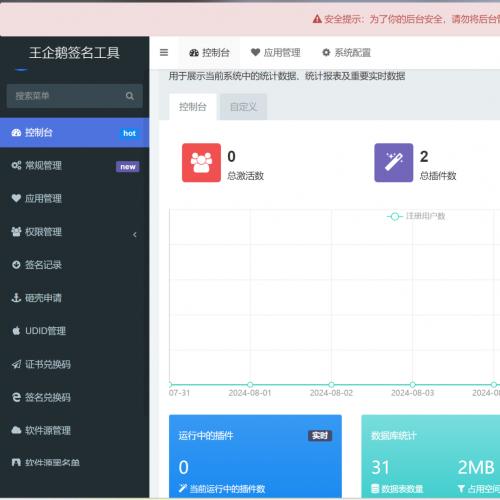Select 控制台 sidebar item with hot badge
Viewport: 500px width, 500px height.
[75, 133]
